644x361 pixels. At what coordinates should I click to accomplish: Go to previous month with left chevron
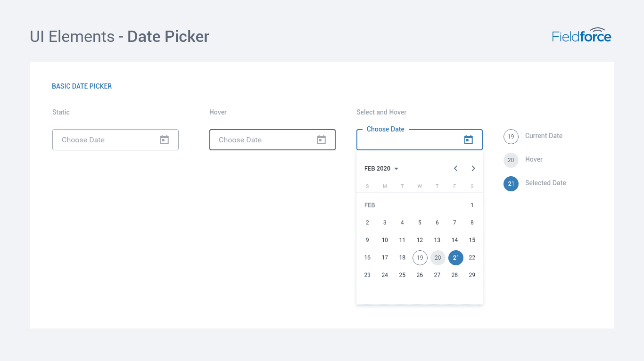click(455, 168)
